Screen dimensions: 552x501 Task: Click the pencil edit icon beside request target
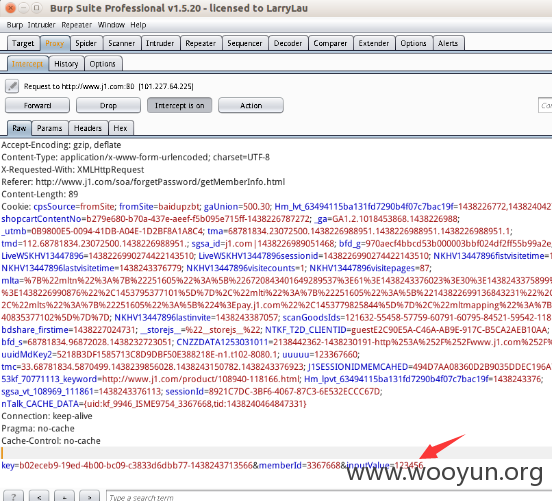tap(12, 86)
